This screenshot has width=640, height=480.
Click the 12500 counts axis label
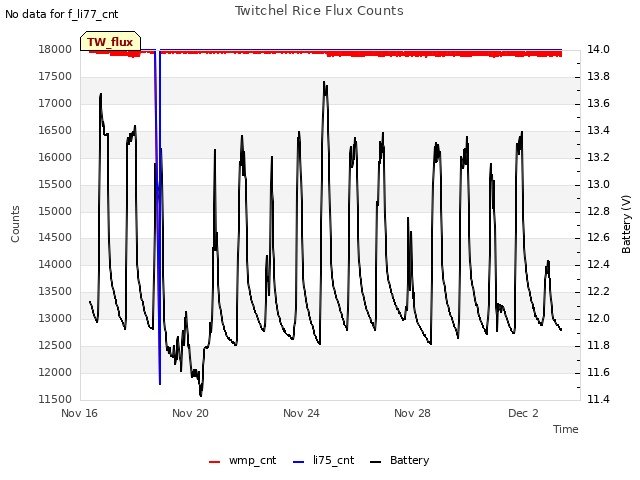point(55,345)
